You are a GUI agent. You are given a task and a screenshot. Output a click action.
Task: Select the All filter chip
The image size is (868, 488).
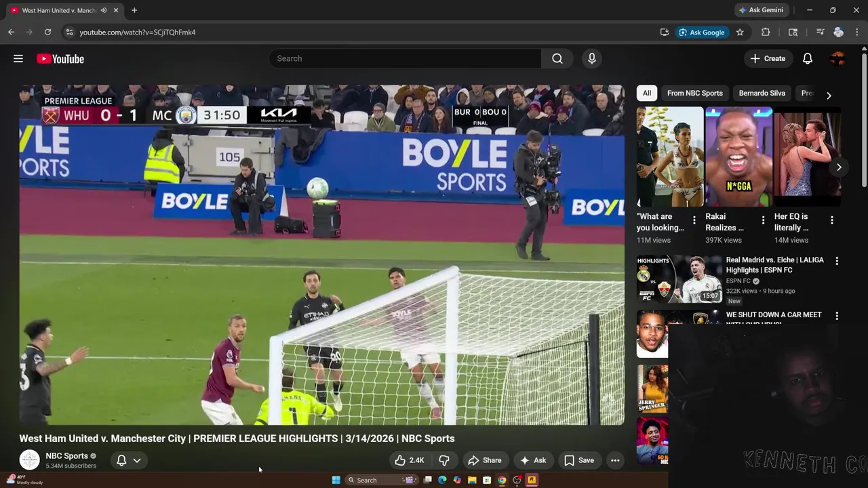click(x=647, y=94)
